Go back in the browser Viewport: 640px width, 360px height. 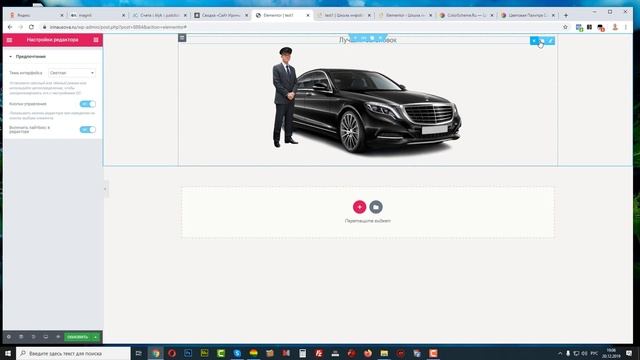coord(10,27)
